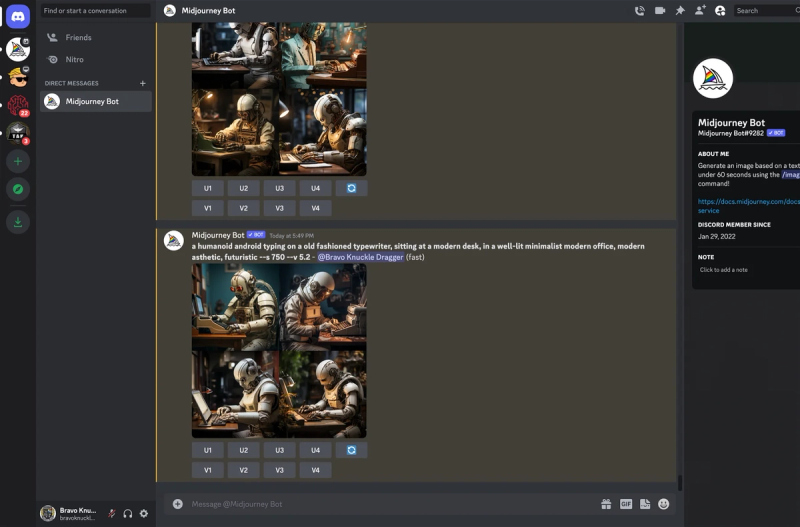The image size is (800, 527).
Task: Open the lower android typewriter image grid
Action: point(279,350)
